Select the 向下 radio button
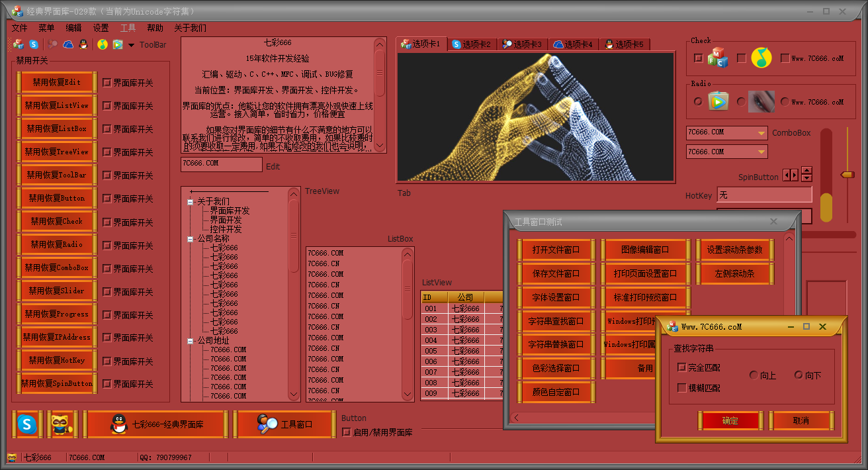Viewport: 868px width, 470px height. pyautogui.click(x=799, y=375)
